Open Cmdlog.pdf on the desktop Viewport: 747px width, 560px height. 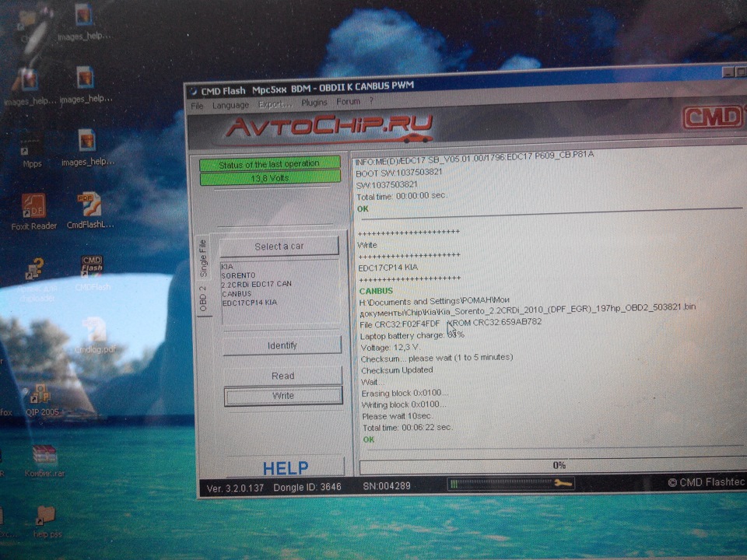(95, 336)
